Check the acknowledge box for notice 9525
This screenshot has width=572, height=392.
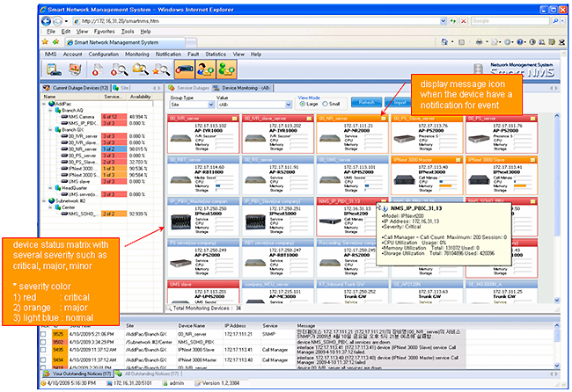click(43, 334)
